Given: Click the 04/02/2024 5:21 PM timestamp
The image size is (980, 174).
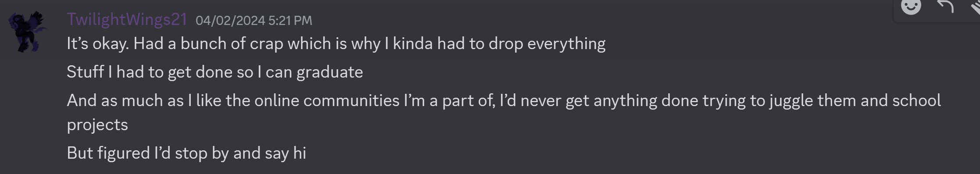Looking at the screenshot, I should tap(254, 20).
